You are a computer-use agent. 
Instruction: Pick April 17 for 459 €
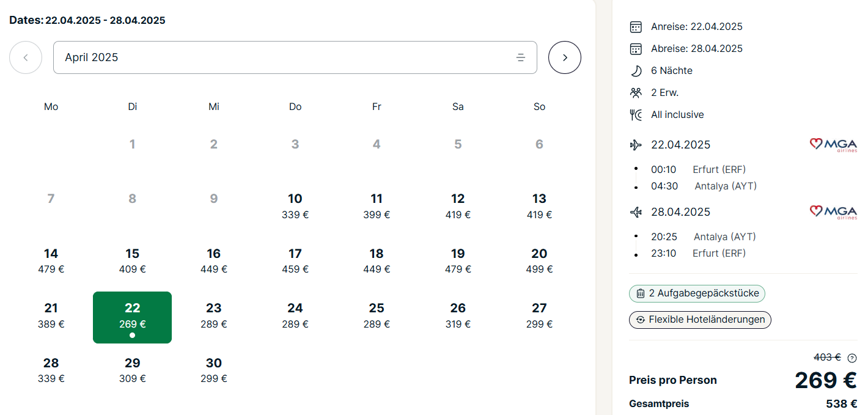click(x=295, y=261)
